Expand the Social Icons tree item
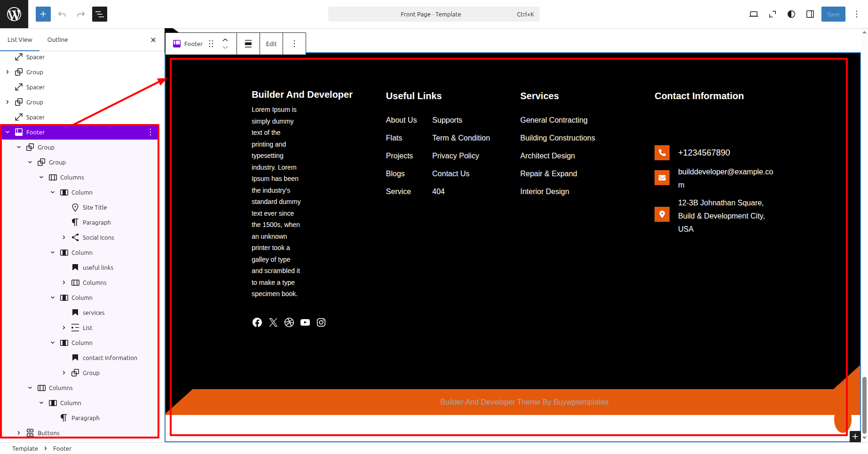Screen dimensions: 868x454 [64, 237]
